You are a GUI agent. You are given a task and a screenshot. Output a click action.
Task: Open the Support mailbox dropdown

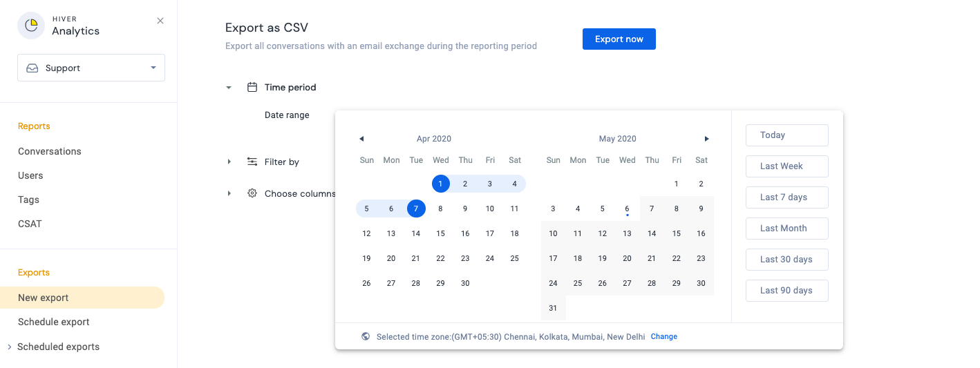[91, 68]
